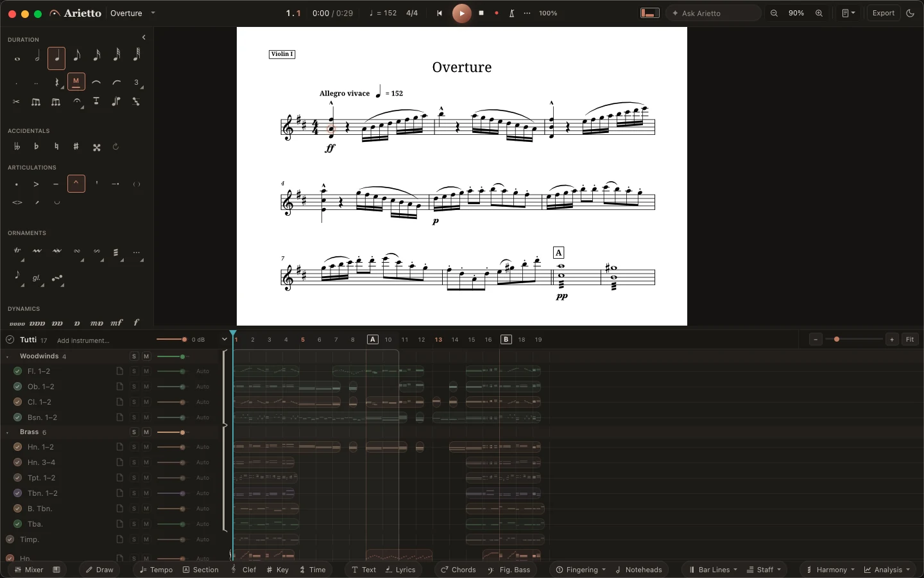924x578 pixels.
Task: Apply the accent articulation
Action: pos(37,184)
